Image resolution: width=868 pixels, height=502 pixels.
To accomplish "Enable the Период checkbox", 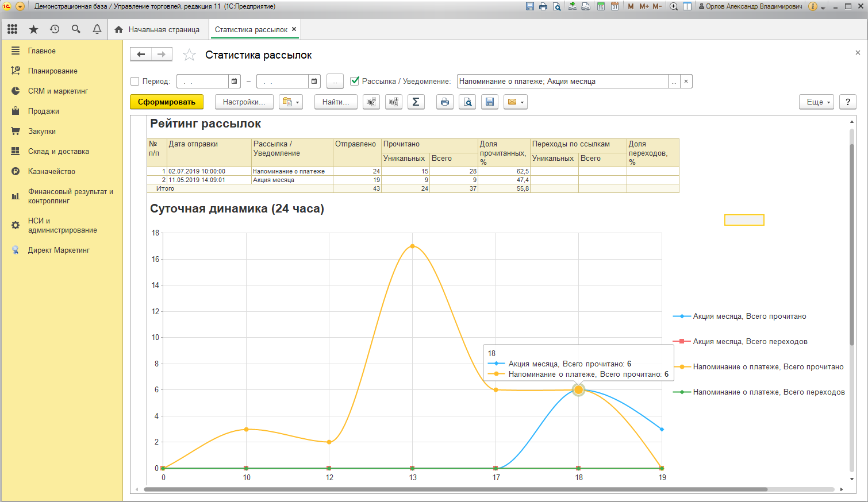I will pos(135,82).
